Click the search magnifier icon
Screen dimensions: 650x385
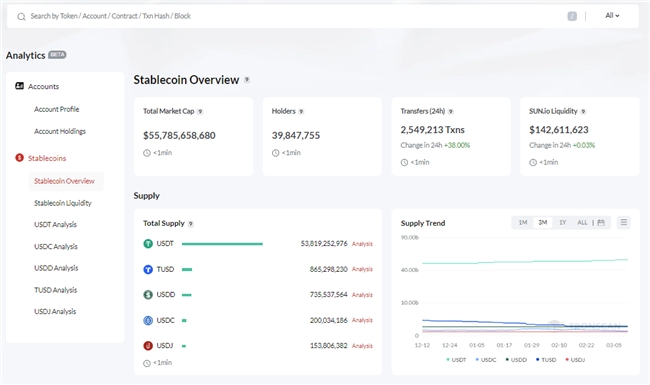click(x=21, y=17)
